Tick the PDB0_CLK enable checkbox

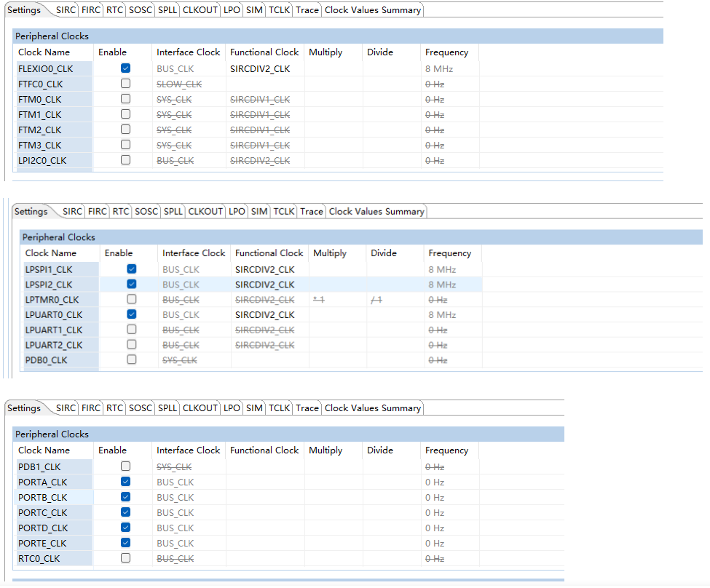coord(131,360)
